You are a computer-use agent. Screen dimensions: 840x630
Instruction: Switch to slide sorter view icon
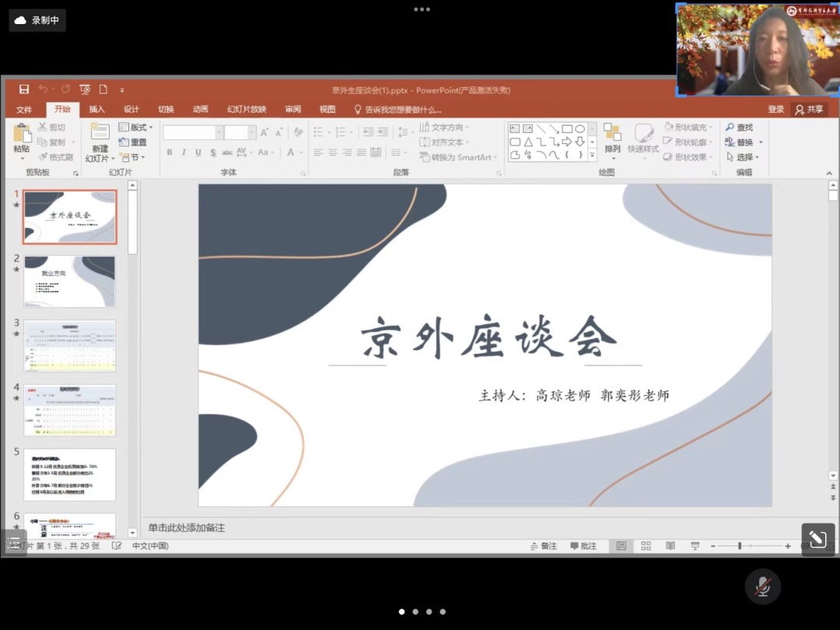click(646, 546)
